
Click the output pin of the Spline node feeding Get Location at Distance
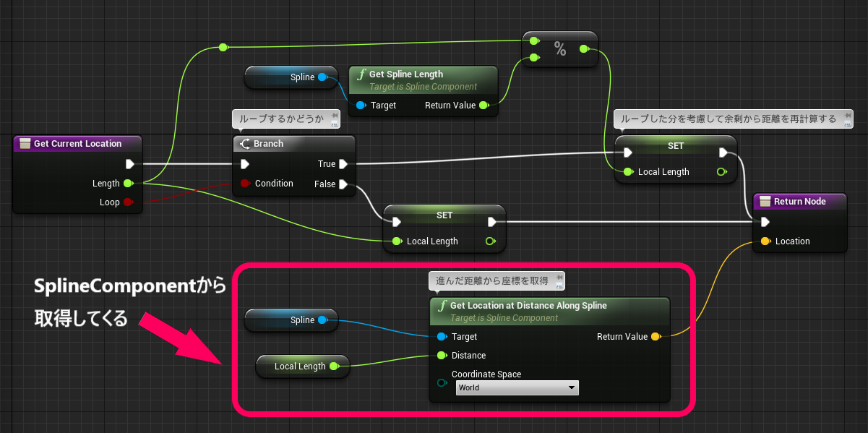click(x=322, y=320)
